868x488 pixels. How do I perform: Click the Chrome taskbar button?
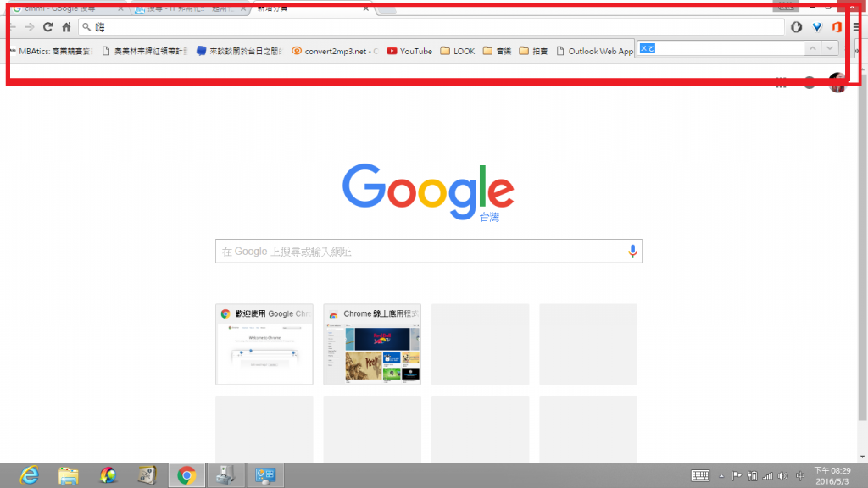click(186, 475)
